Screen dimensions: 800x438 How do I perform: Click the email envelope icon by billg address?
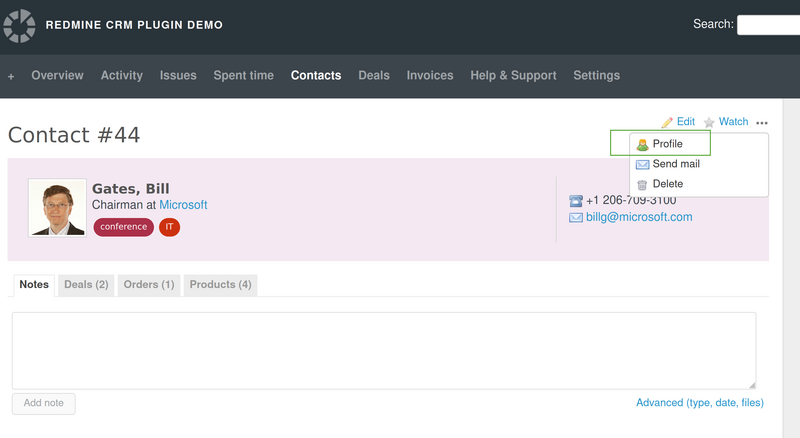tap(576, 217)
